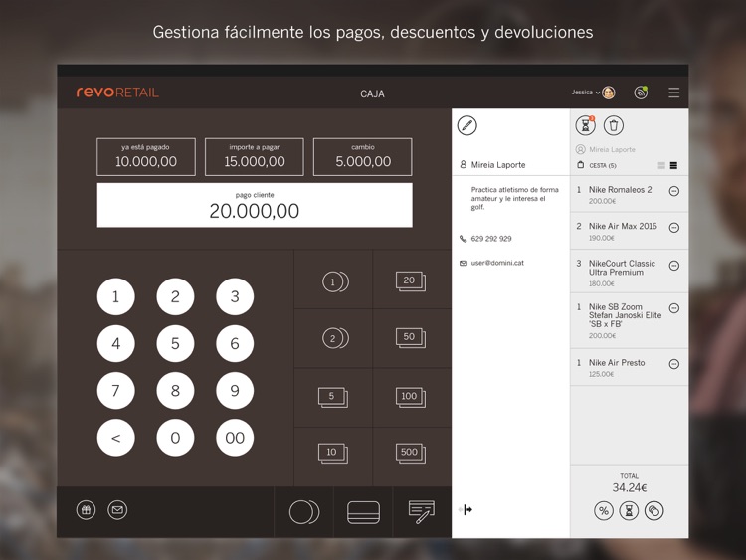Select the signature note payment icon
This screenshot has height=560, width=746.
point(422,512)
